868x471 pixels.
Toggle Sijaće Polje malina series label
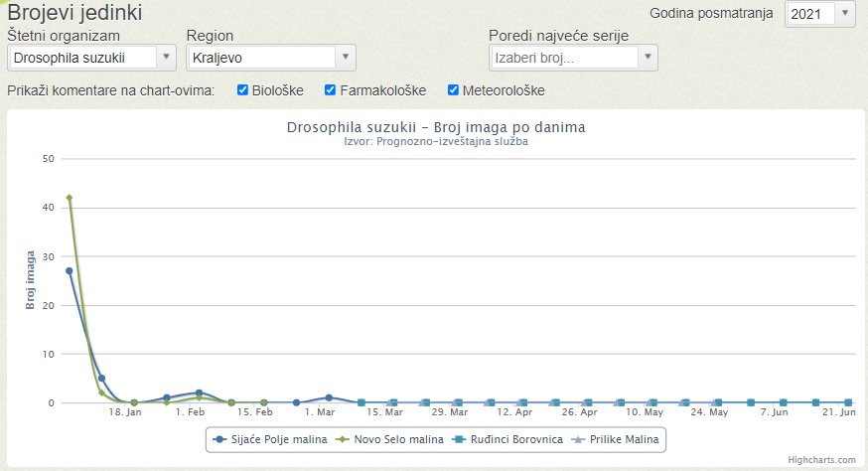[279, 439]
